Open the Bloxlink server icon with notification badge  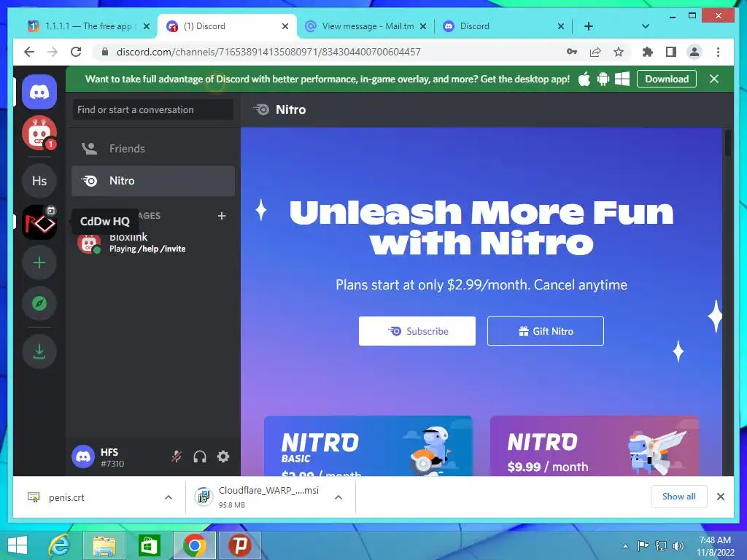point(39,133)
